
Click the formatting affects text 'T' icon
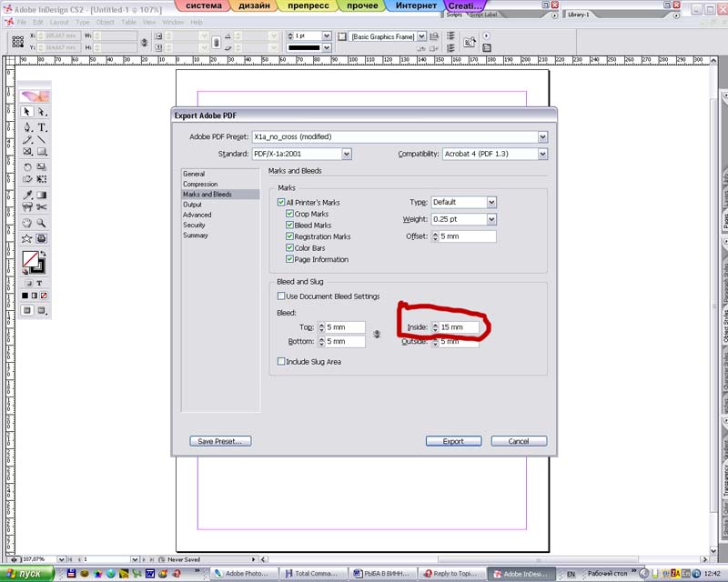point(39,283)
